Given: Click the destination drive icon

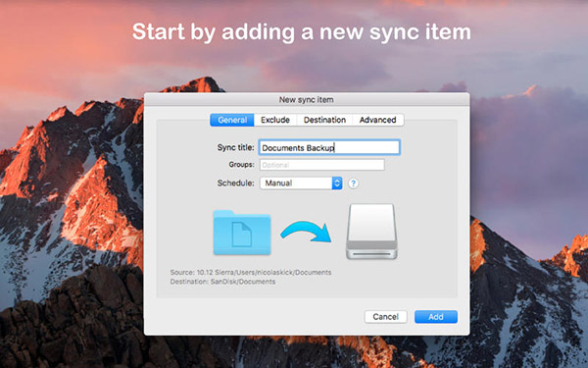Looking at the screenshot, I should tap(371, 232).
